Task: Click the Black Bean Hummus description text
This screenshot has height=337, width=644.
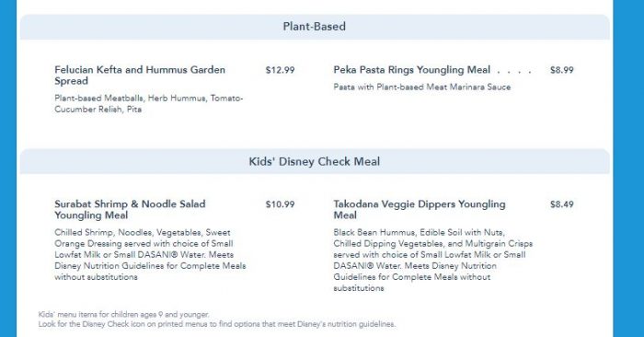Action: [433, 261]
